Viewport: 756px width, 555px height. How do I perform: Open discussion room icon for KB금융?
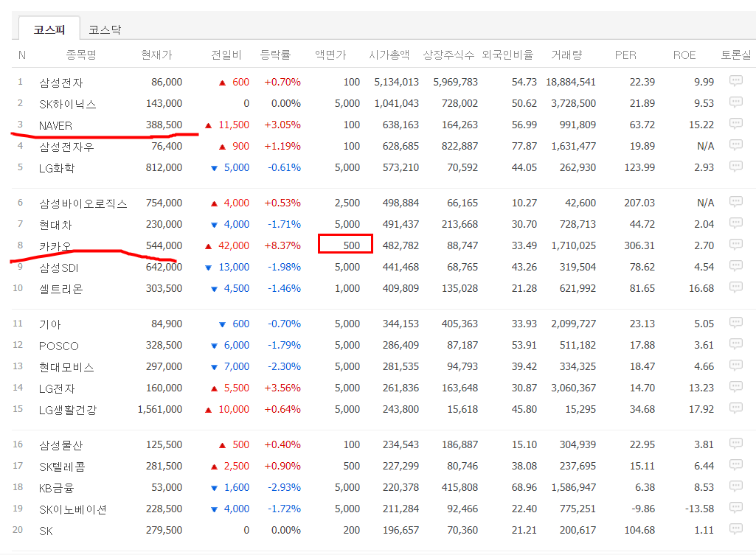pos(736,486)
